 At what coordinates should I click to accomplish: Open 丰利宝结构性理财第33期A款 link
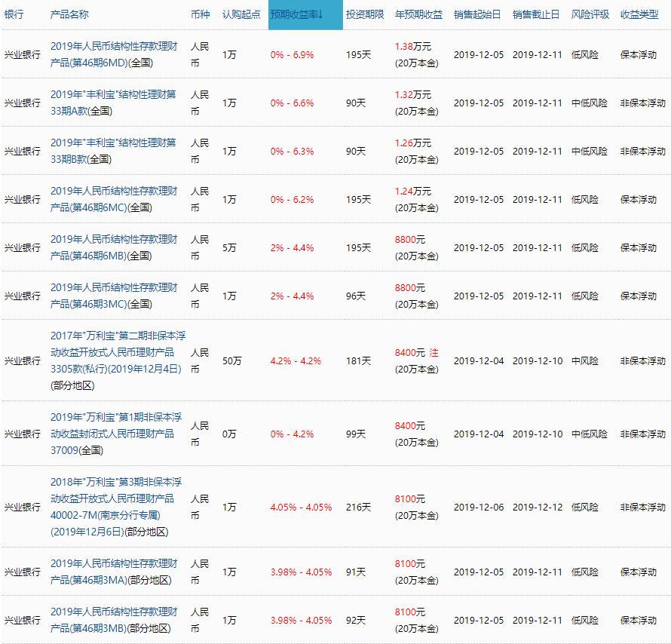[113, 103]
